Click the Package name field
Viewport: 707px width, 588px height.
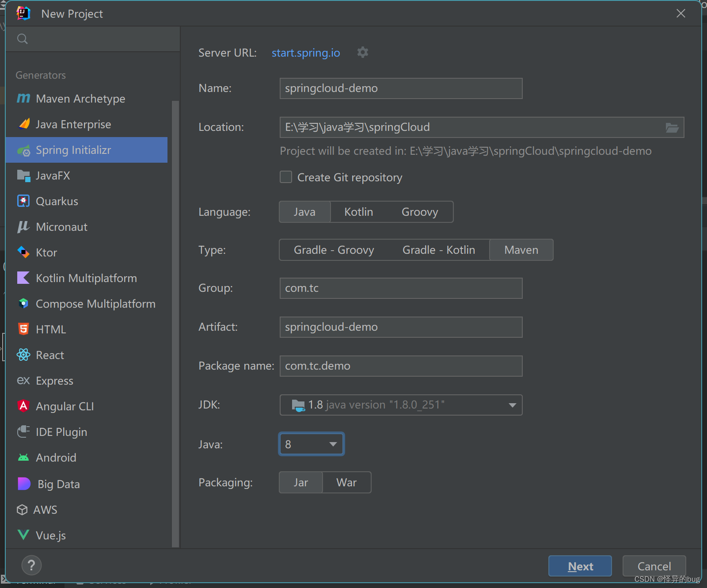pos(401,366)
